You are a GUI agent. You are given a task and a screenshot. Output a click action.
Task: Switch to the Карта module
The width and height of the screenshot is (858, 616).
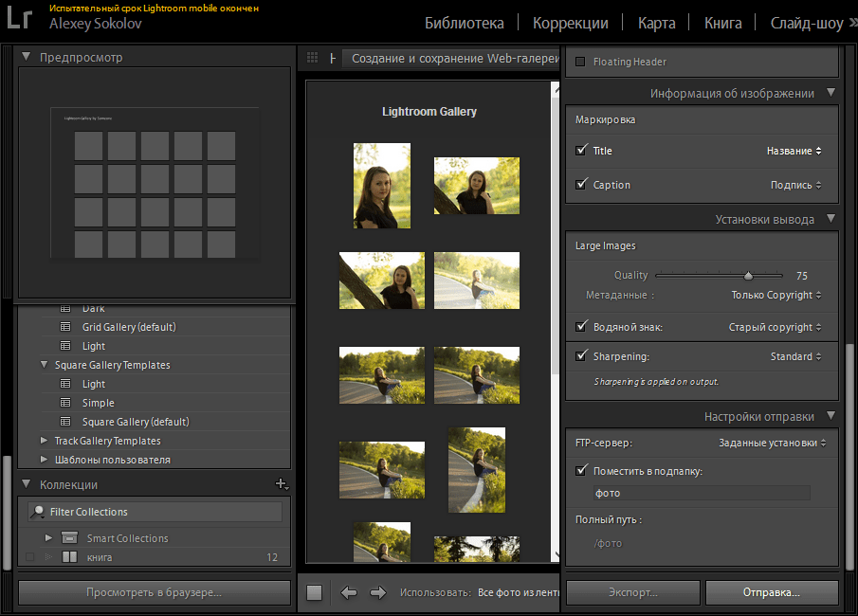click(656, 23)
